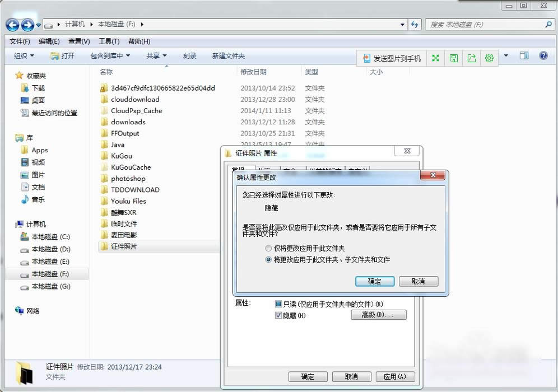Viewport: 558px width, 392px height.
Task: Click 取消 in the confirm attribute dialog
Action: (x=418, y=281)
